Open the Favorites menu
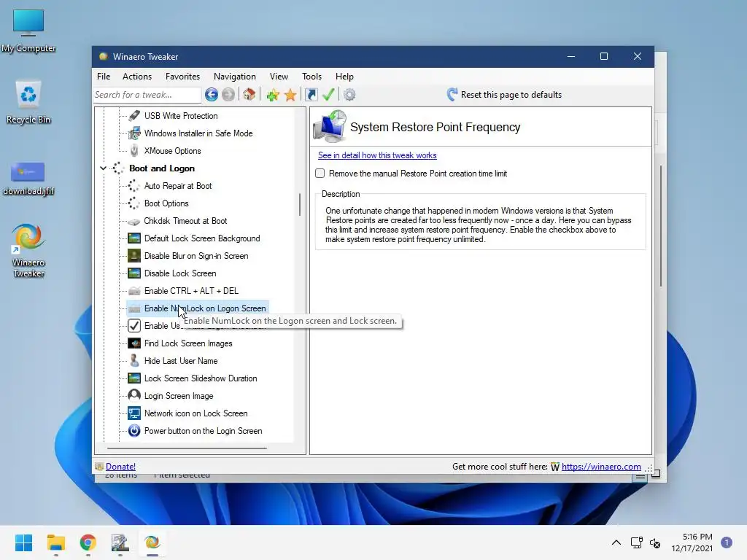 tap(183, 76)
